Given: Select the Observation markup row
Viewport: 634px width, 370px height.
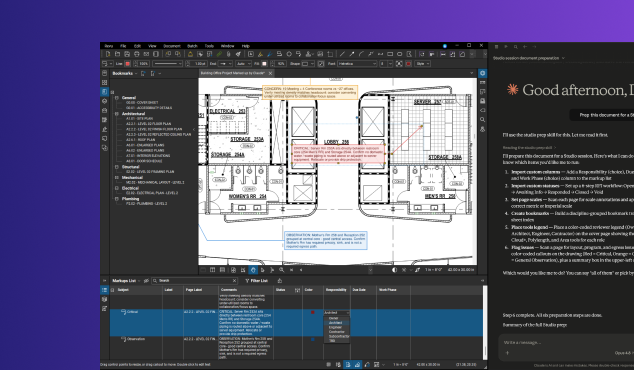Looking at the screenshot, I should 296,348.
